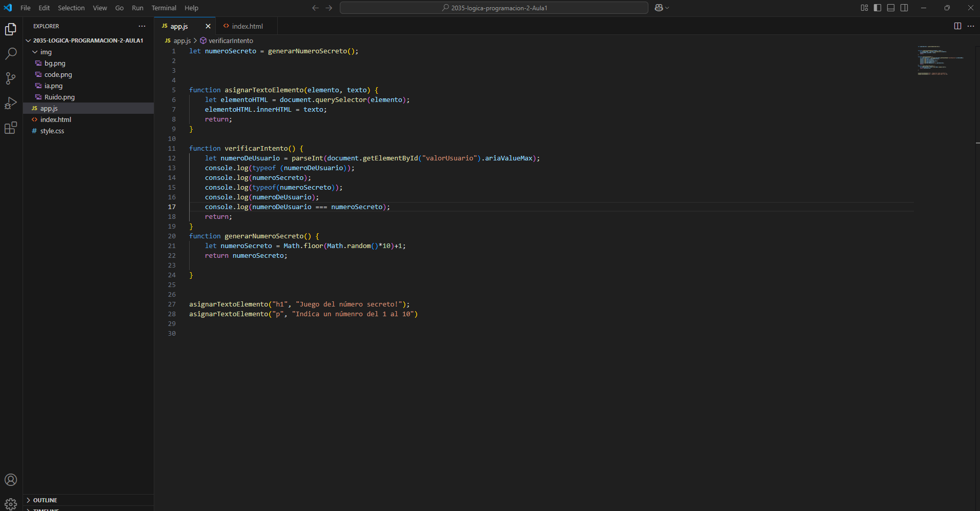The image size is (980, 511).
Task: Open bg.png in the explorer
Action: (x=88, y=63)
